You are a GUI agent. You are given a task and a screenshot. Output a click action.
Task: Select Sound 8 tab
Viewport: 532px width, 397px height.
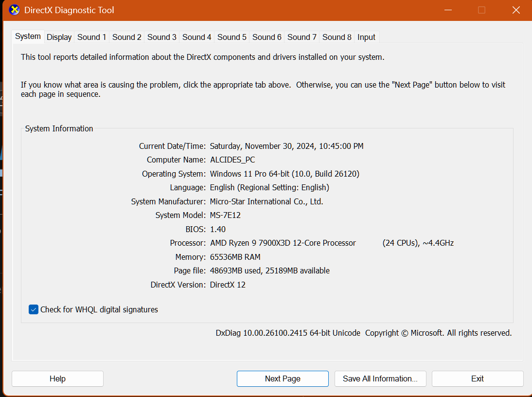point(337,37)
